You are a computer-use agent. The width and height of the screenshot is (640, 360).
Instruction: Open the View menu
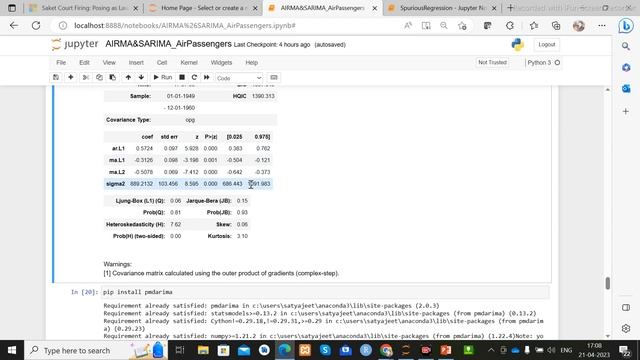pos(109,62)
